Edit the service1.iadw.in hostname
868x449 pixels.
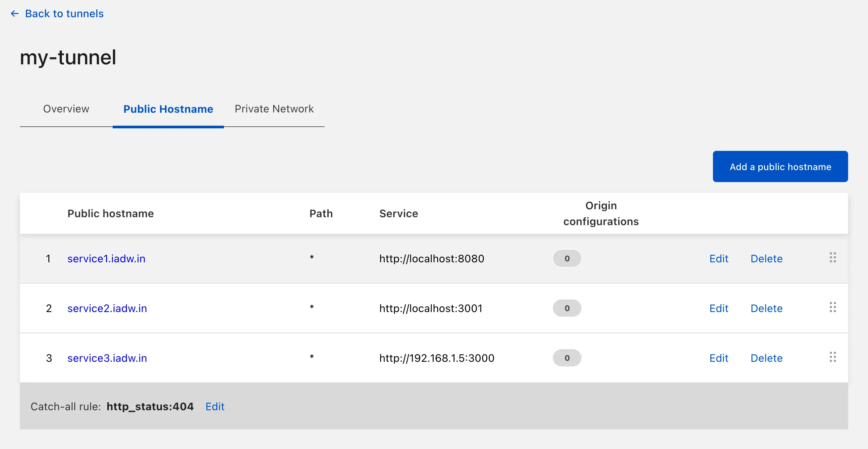tap(719, 258)
